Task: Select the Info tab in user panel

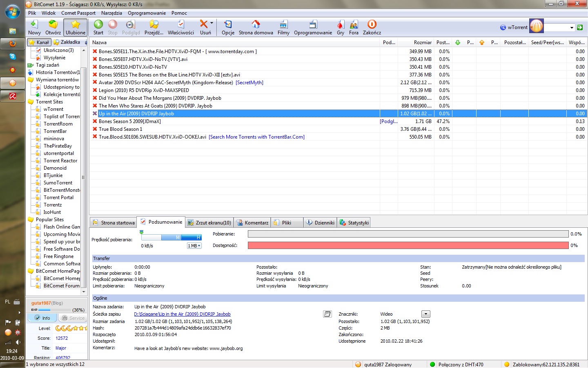Action: point(42,318)
